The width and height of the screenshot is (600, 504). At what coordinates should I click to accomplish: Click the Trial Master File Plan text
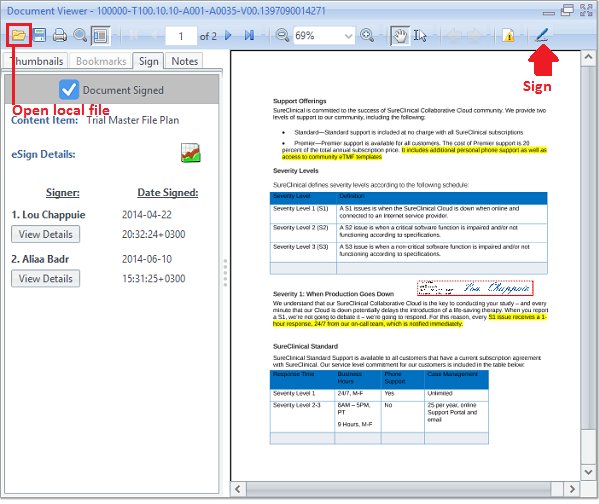133,120
